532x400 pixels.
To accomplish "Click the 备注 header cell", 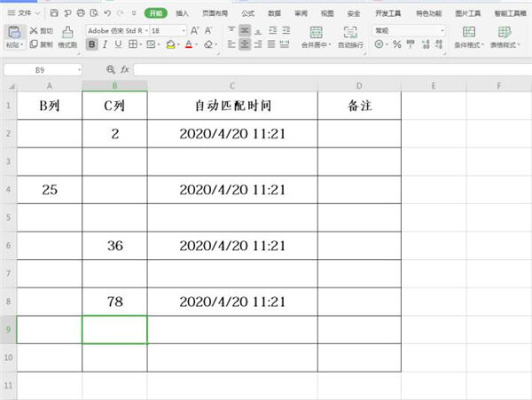I will tap(359, 106).
